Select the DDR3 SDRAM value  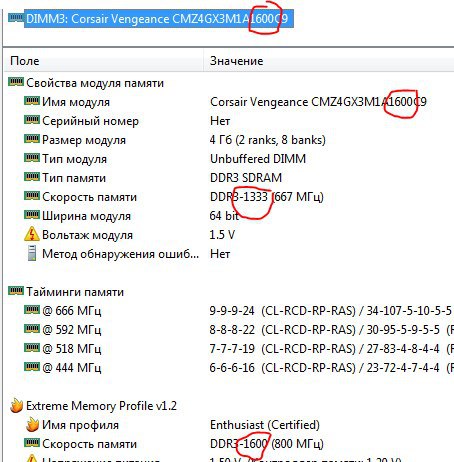(246, 178)
